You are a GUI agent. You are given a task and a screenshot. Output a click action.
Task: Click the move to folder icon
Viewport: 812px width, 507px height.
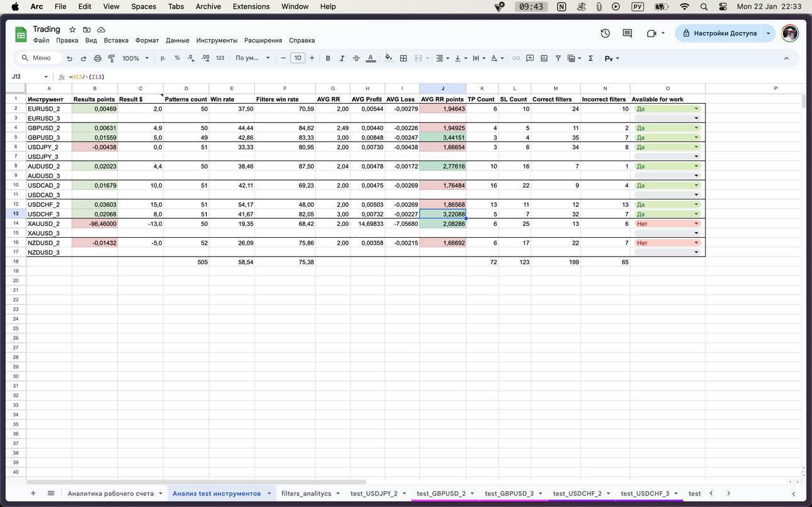pos(87,30)
